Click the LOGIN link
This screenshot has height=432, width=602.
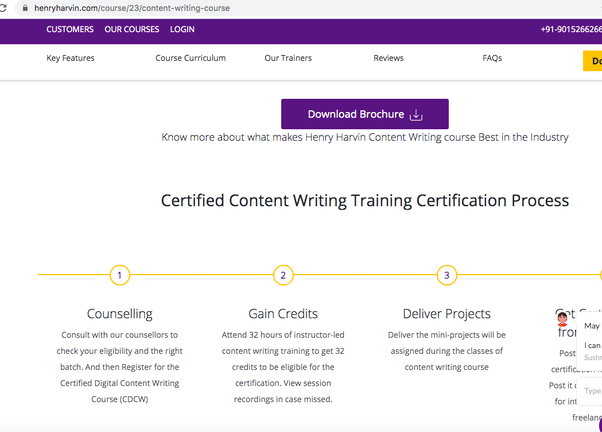tap(182, 30)
